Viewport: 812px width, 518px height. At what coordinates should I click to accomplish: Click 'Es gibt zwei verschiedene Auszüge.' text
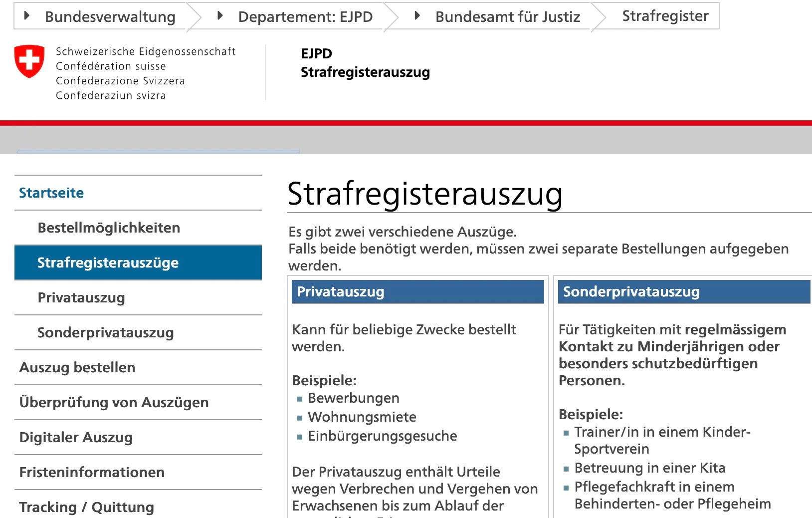(x=403, y=232)
